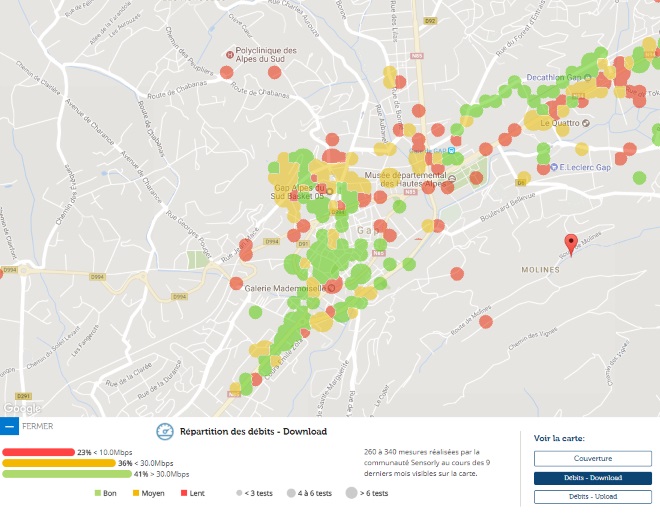Collapse the panel with the minus button
This screenshot has width=660, height=518.
[x=10, y=427]
